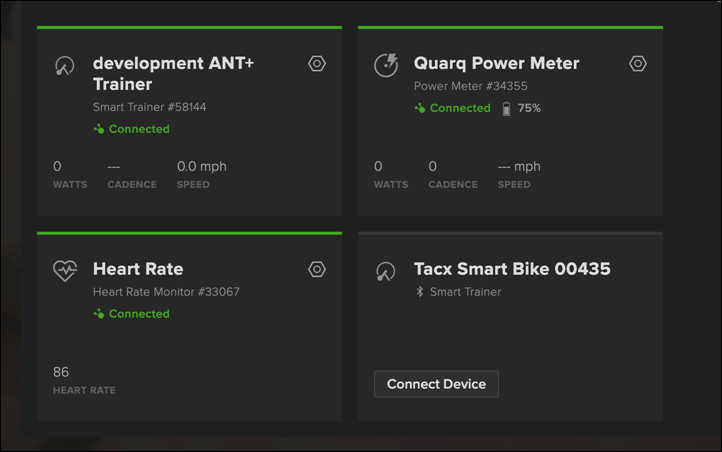Image resolution: width=722 pixels, height=452 pixels.
Task: Click the Bluetooth icon beside Smart Trainer
Action: (x=419, y=292)
